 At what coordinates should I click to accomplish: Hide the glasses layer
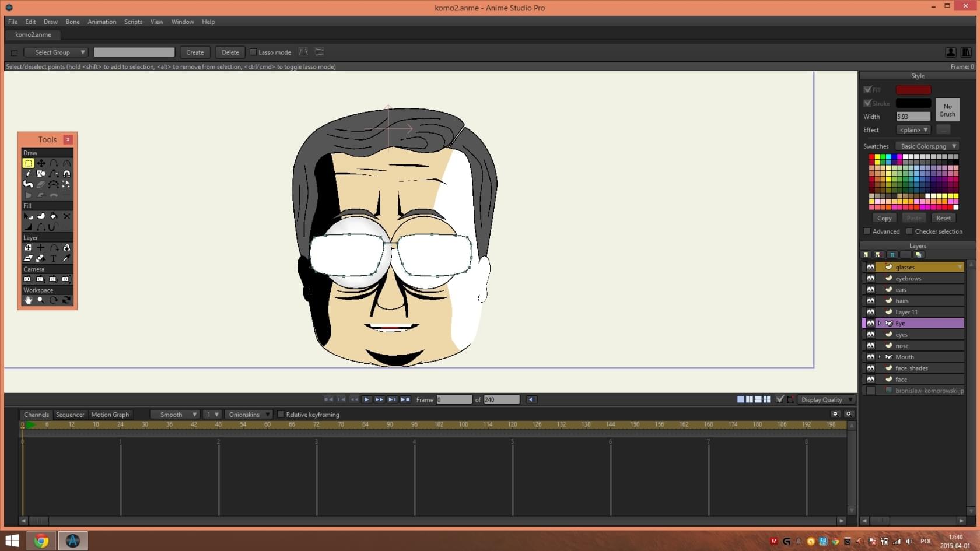point(870,267)
